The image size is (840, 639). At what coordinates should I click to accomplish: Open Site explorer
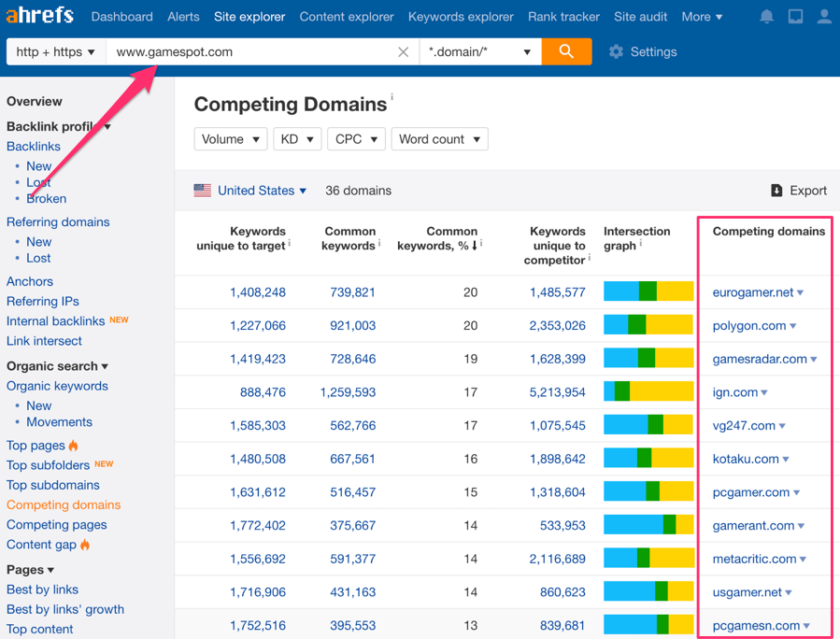[249, 17]
